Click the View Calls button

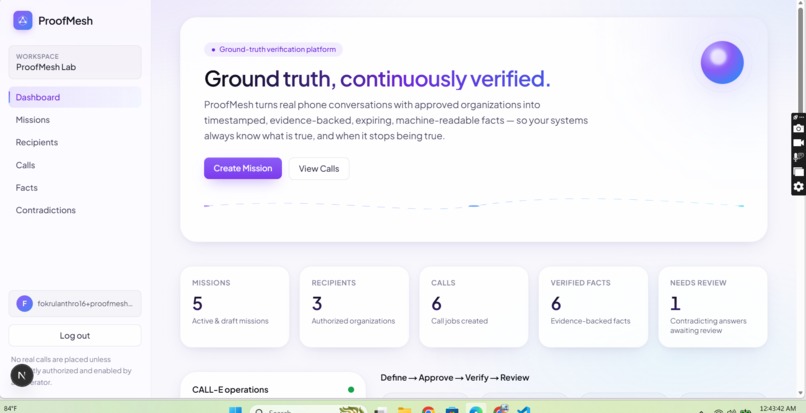pyautogui.click(x=319, y=169)
